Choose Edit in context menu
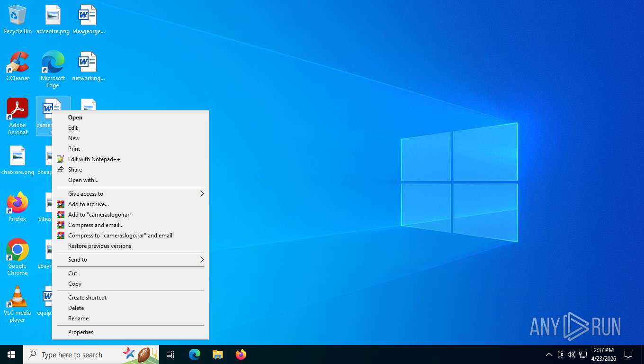644x364 pixels. (x=130, y=128)
